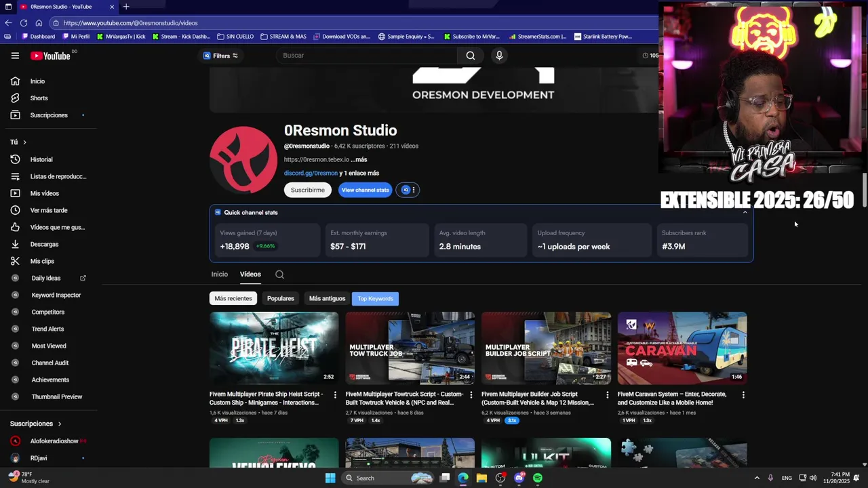
Task: Open Pirate Heist video thumbnail
Action: point(274,348)
